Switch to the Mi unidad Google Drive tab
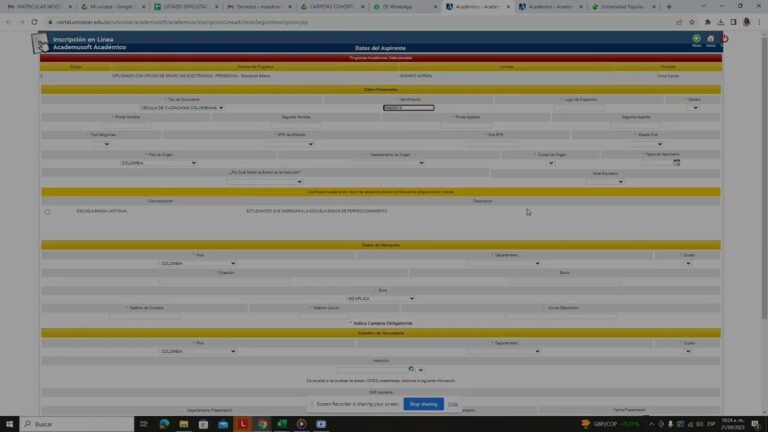768x432 pixels. pyautogui.click(x=113, y=7)
